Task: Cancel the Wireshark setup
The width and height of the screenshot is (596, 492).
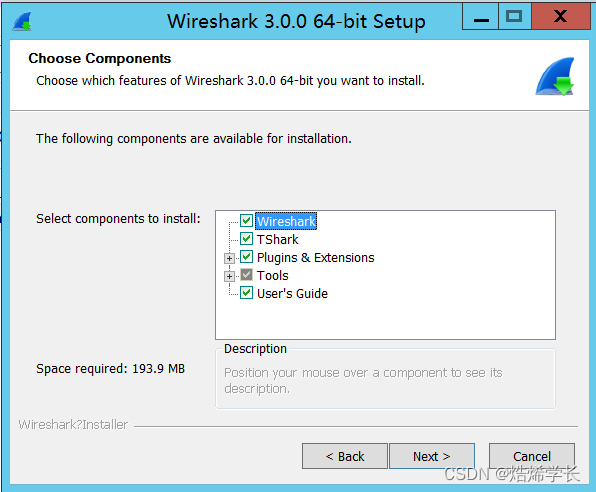Action: point(532,456)
